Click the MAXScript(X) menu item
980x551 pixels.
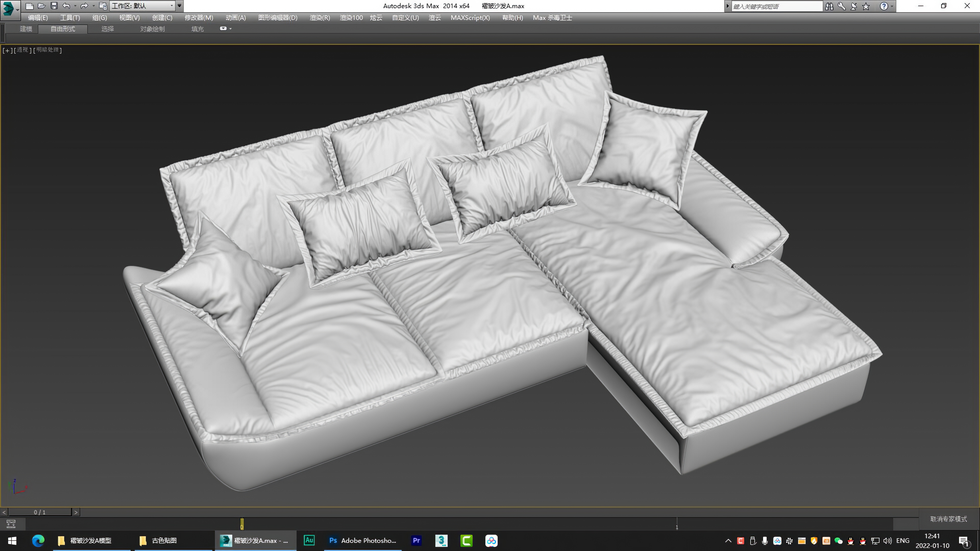pos(470,18)
